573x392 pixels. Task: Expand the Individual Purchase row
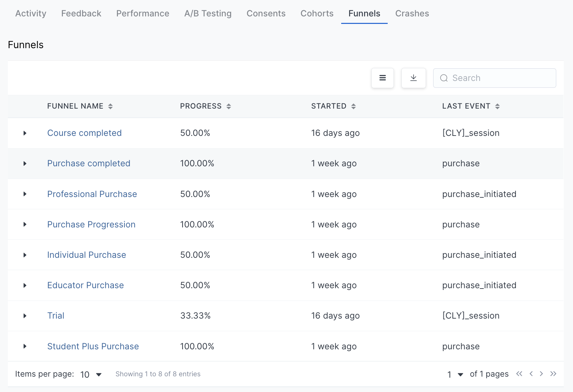coord(25,255)
